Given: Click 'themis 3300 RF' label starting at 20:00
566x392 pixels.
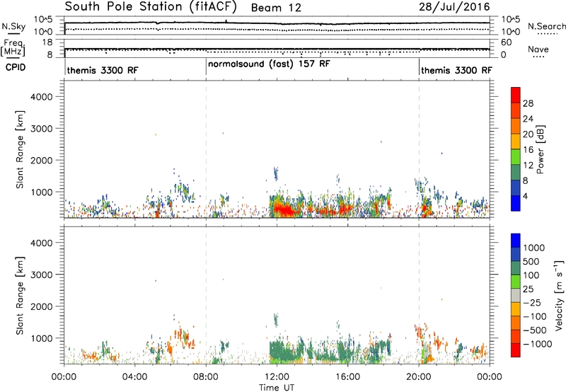Looking at the screenshot, I should 456,70.
